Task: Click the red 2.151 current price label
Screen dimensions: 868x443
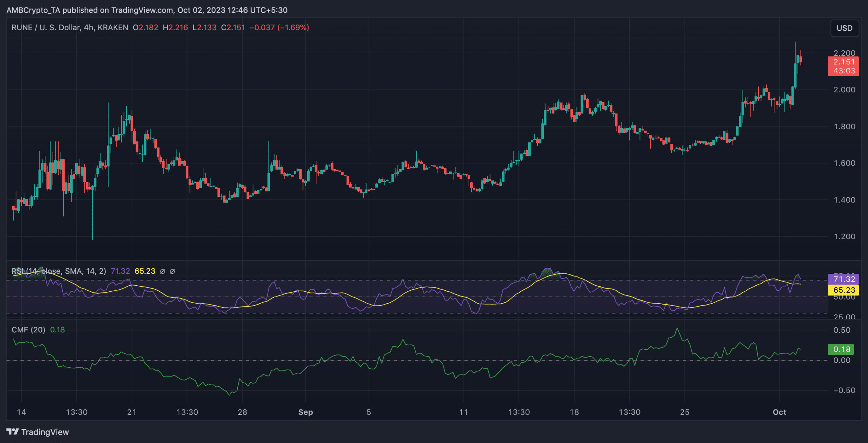Action: point(844,62)
